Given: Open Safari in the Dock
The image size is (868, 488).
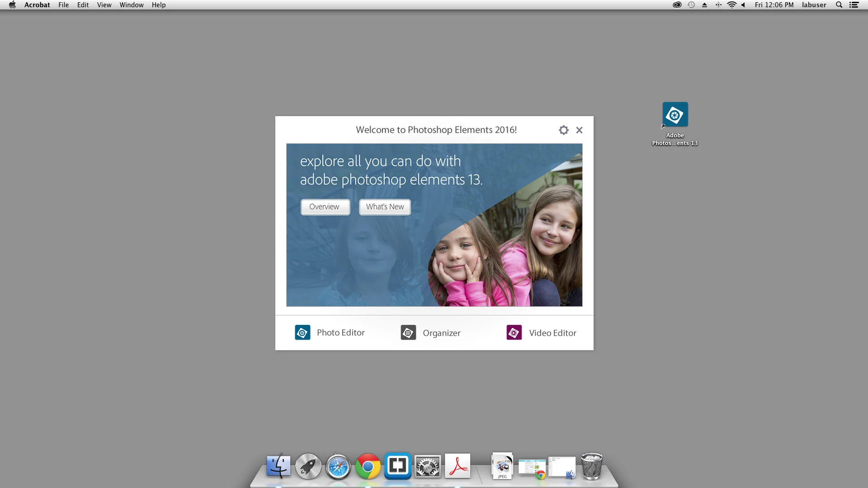Looking at the screenshot, I should pyautogui.click(x=338, y=466).
